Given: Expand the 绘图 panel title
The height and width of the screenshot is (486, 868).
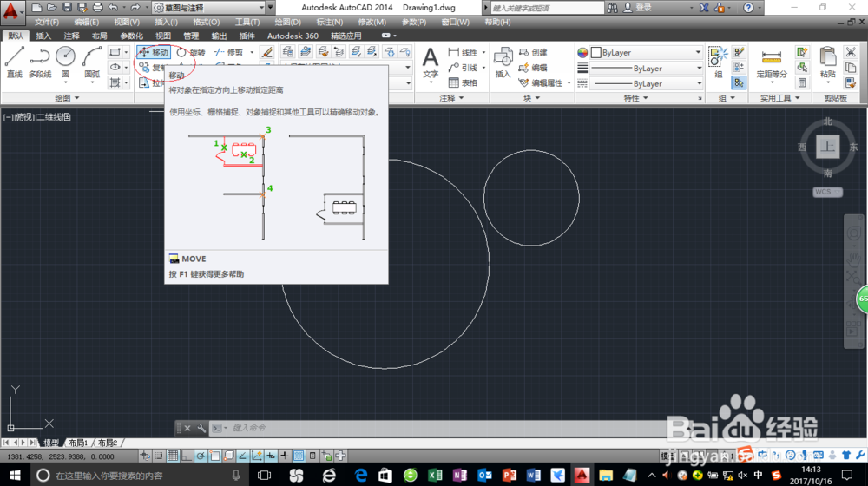Looking at the screenshot, I should (x=67, y=98).
